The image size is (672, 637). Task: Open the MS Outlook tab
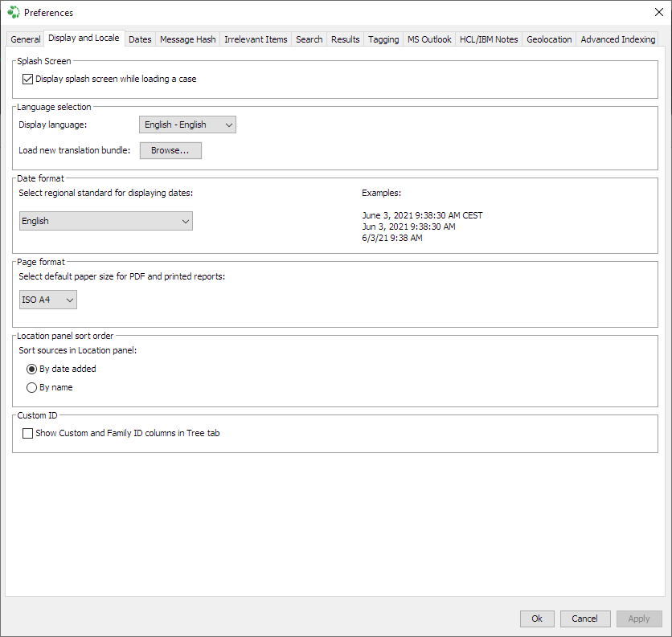(x=428, y=39)
